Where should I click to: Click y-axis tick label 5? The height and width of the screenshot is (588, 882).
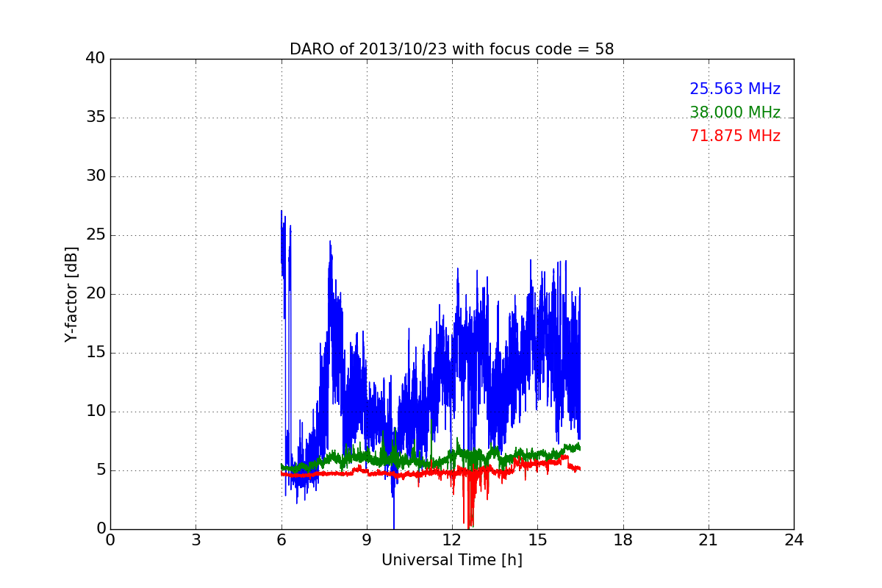pyautogui.click(x=100, y=470)
